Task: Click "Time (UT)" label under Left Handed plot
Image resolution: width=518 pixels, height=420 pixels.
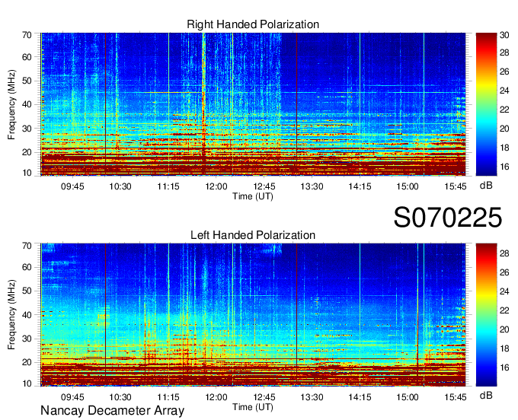Action: 253,407
